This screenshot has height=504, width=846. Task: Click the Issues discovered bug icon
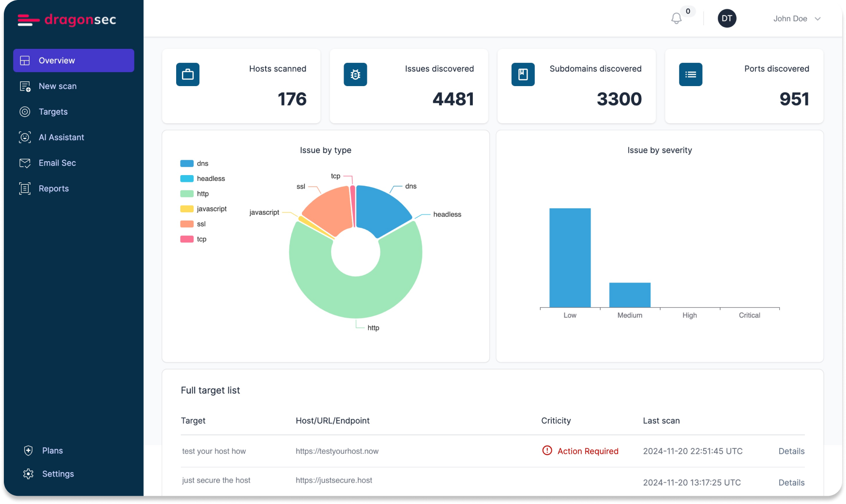355,74
